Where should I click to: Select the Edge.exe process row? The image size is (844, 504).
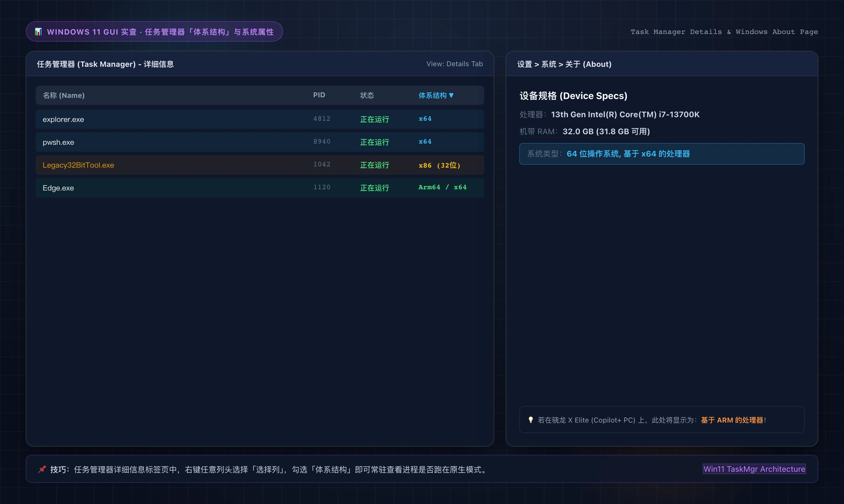point(260,188)
